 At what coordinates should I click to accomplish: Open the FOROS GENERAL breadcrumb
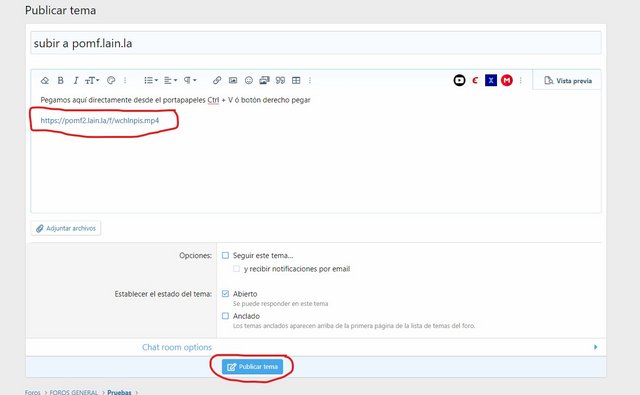point(74,392)
